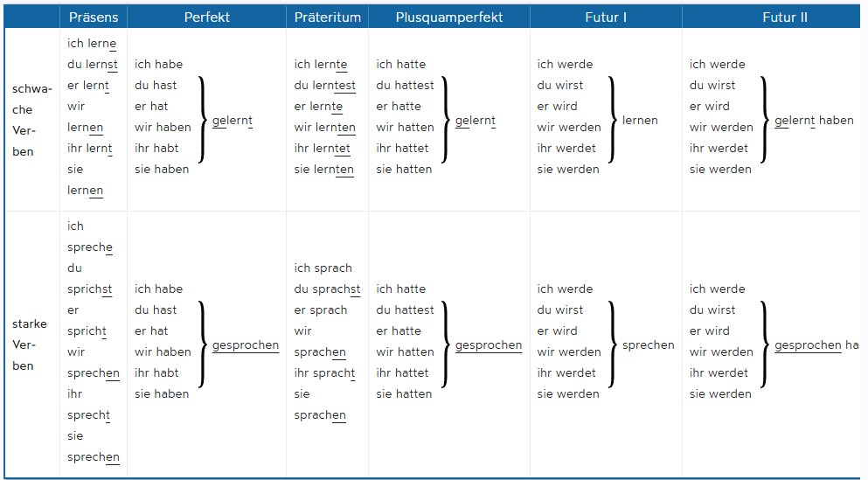
Task: Select the Futur II column header
Action: pos(784,17)
